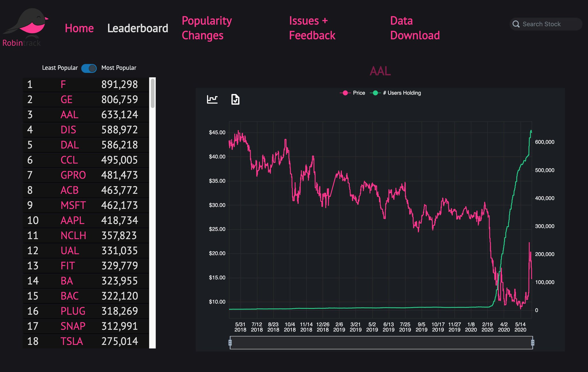Open UAL stock chart

[x=70, y=250]
